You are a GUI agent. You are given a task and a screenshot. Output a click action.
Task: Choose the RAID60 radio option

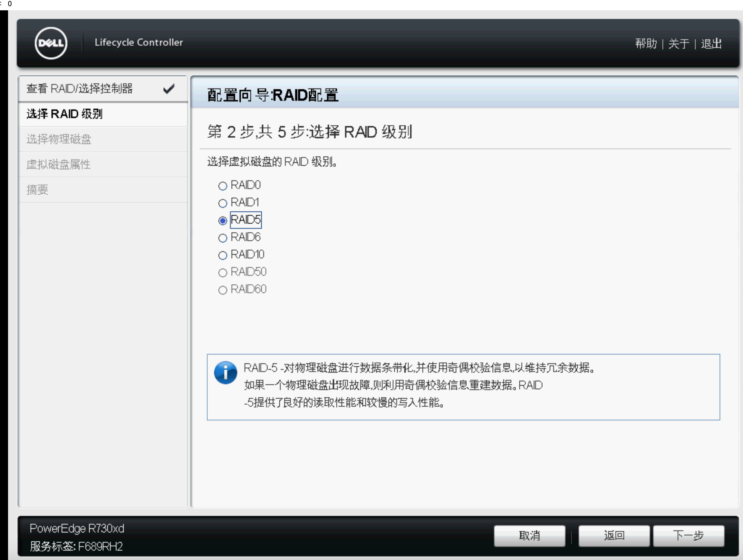coord(223,290)
